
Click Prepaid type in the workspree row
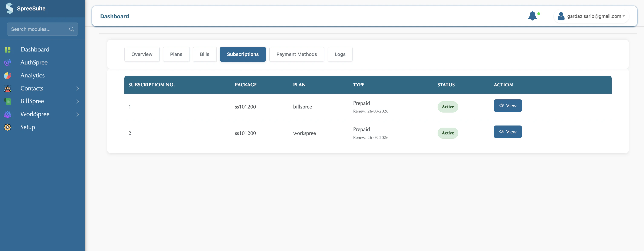coord(361,129)
